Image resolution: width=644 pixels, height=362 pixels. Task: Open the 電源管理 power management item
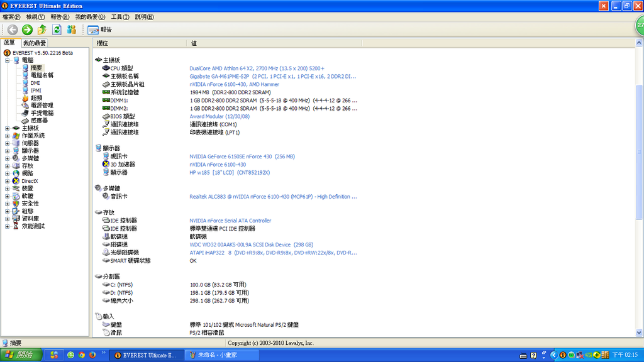(42, 106)
